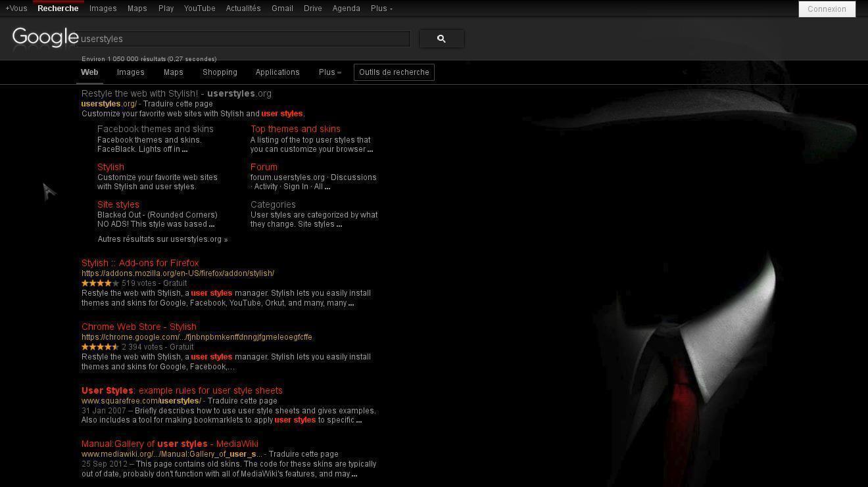Click the magnifier search button
This screenshot has height=487, width=868.
pyautogui.click(x=441, y=39)
